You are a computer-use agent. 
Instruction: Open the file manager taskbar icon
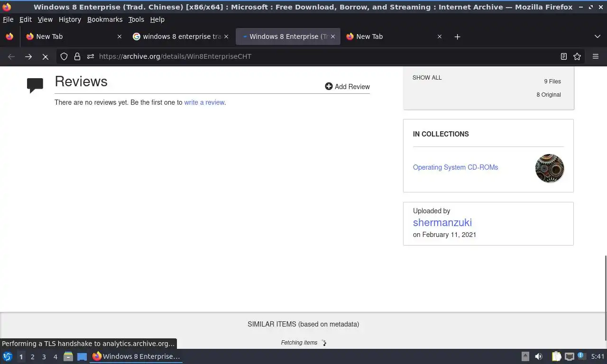point(68,356)
